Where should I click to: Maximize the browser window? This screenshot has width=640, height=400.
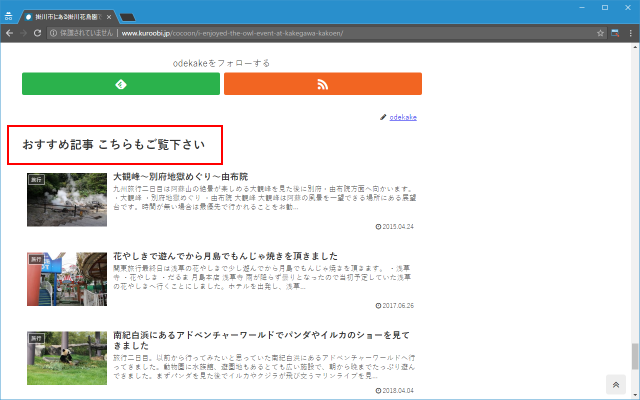(605, 7)
